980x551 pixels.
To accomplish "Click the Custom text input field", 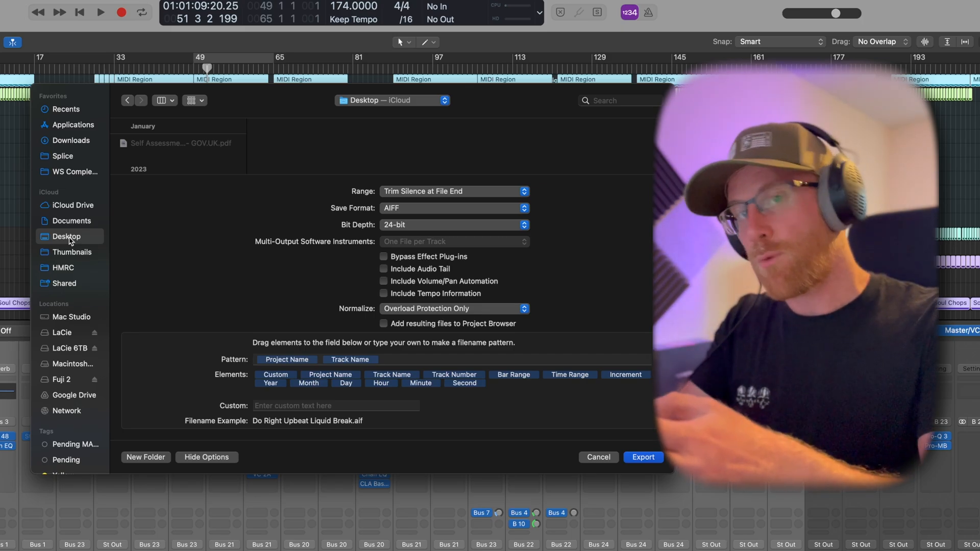I will point(336,406).
